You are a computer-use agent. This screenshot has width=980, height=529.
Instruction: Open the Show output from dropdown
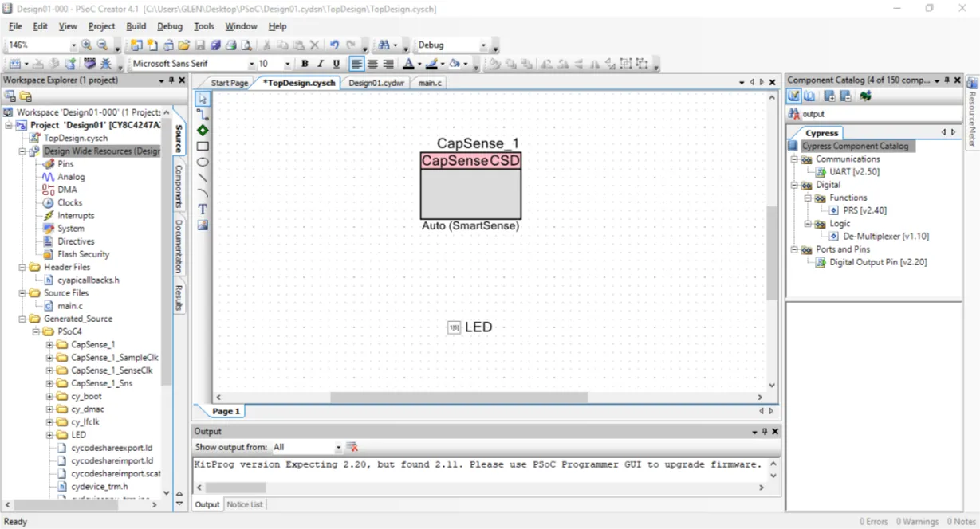point(338,448)
